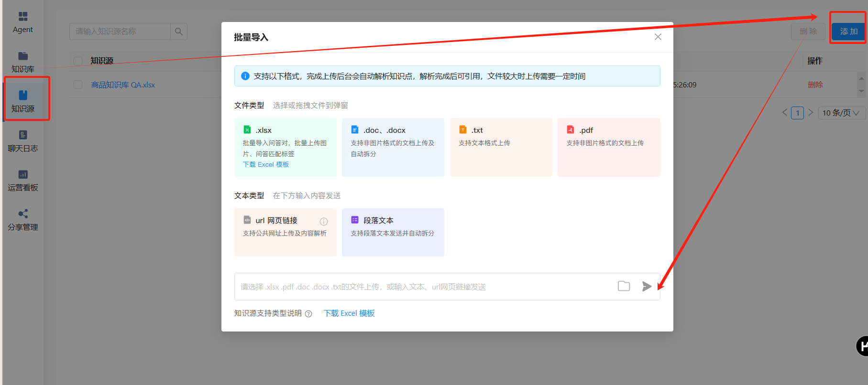Viewport: 868px width, 385px height.
Task: Select the .pdf upload card
Action: (609, 147)
